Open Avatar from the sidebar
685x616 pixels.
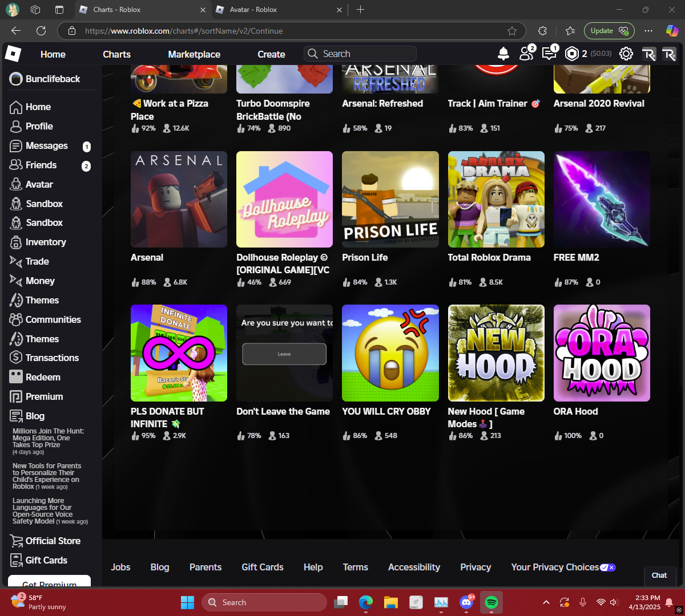pos(31,185)
